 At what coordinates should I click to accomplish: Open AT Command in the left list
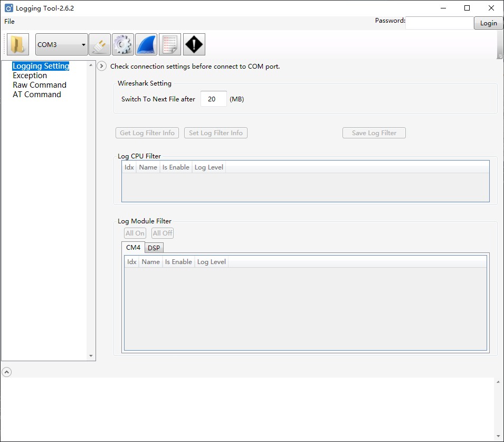pos(37,95)
